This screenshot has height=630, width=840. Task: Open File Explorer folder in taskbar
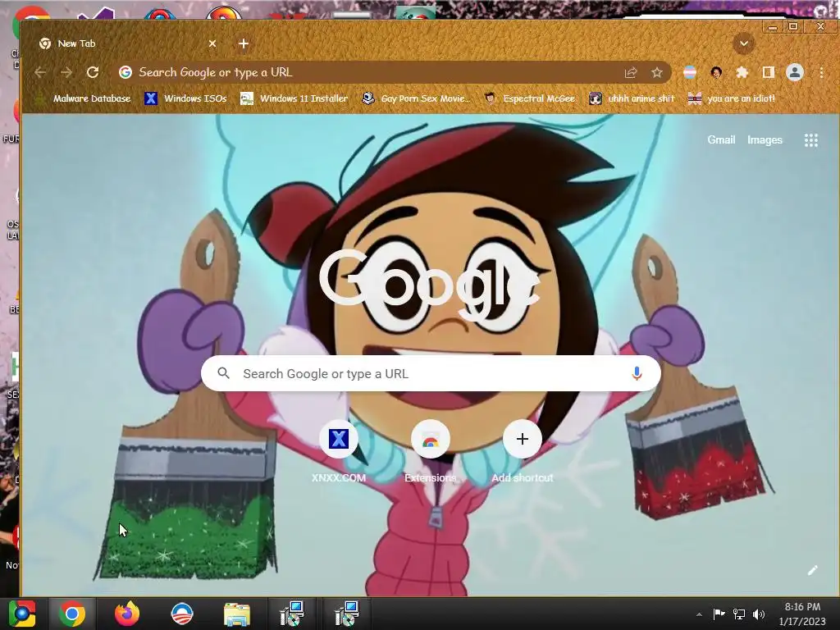click(237, 614)
